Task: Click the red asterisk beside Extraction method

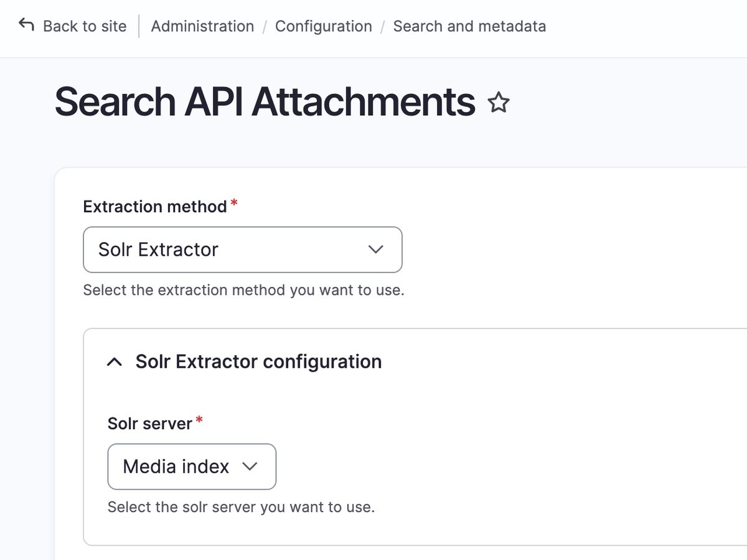Action: 234,204
